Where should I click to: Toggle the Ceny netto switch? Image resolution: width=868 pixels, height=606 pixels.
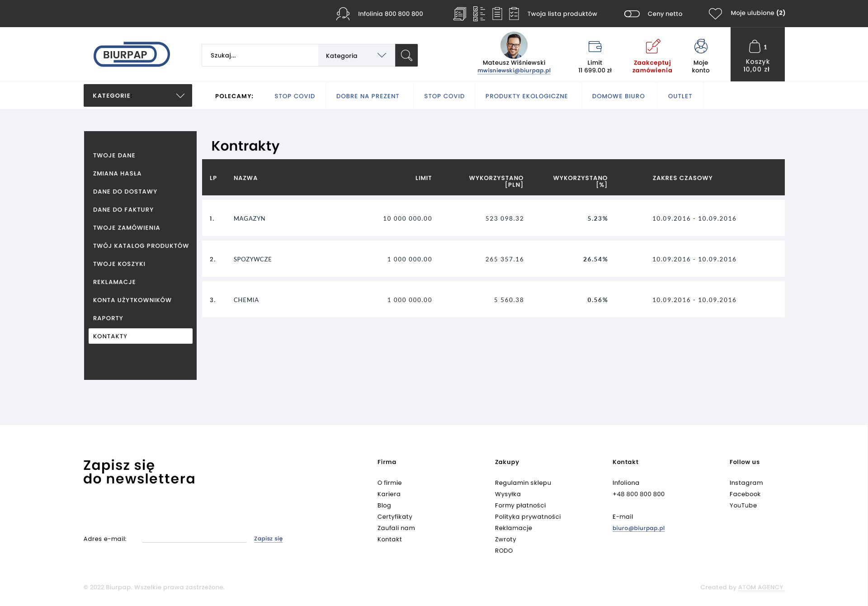click(632, 14)
